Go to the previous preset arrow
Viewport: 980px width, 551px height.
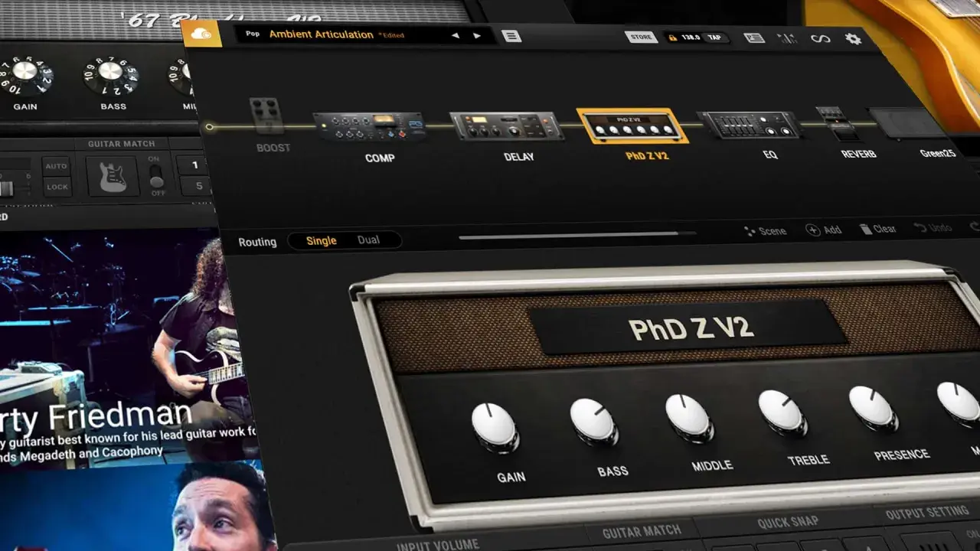(x=456, y=35)
